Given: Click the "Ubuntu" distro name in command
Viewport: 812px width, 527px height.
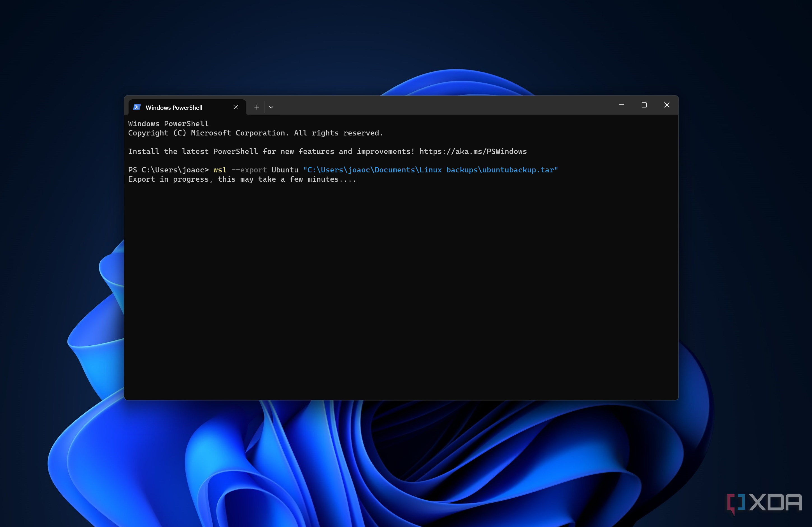Looking at the screenshot, I should tap(285, 170).
